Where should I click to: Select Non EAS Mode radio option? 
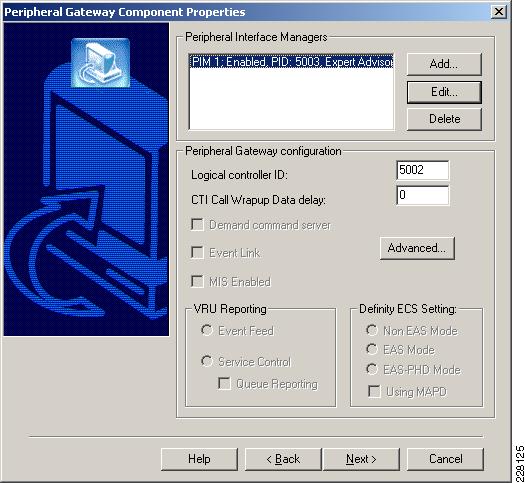coord(372,330)
